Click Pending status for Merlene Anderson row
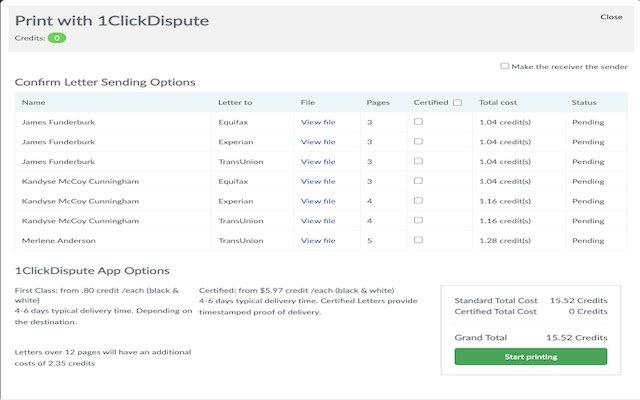This screenshot has height=400, width=640. [588, 240]
